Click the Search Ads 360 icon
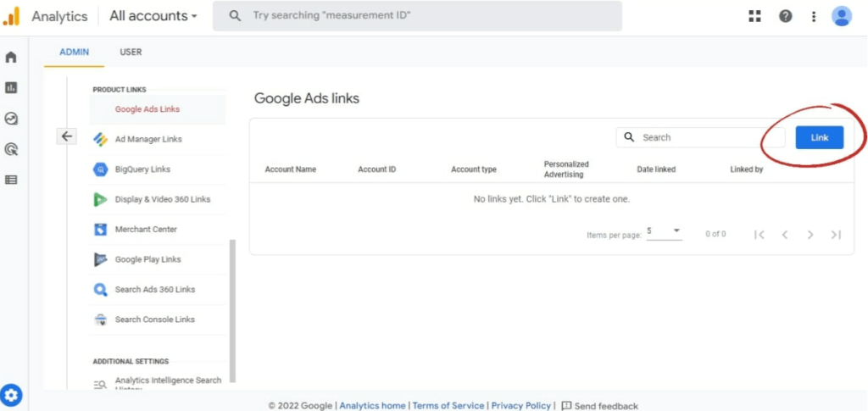Image resolution: width=868 pixels, height=411 pixels. (x=100, y=289)
